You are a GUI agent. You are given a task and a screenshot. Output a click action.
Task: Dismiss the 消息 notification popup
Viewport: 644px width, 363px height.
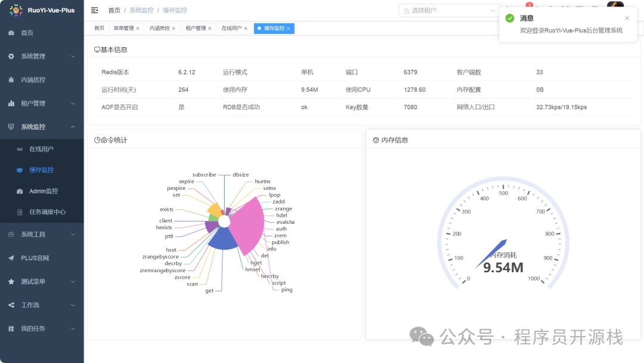point(627,18)
